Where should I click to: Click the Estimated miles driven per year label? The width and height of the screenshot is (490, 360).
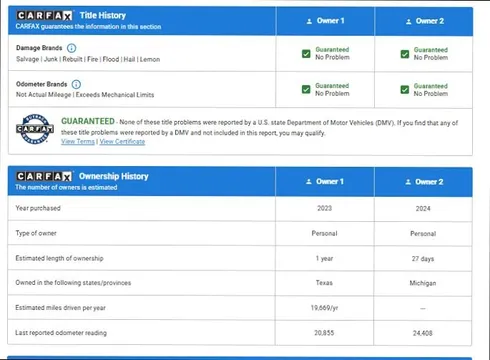coord(61,308)
